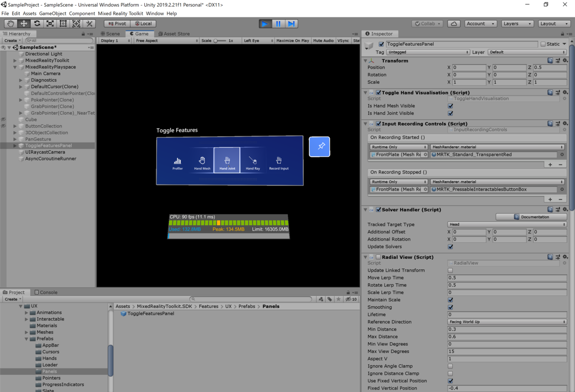575x392 pixels.
Task: Toggle Hand Joint icon in game panel
Action: pyautogui.click(x=227, y=160)
